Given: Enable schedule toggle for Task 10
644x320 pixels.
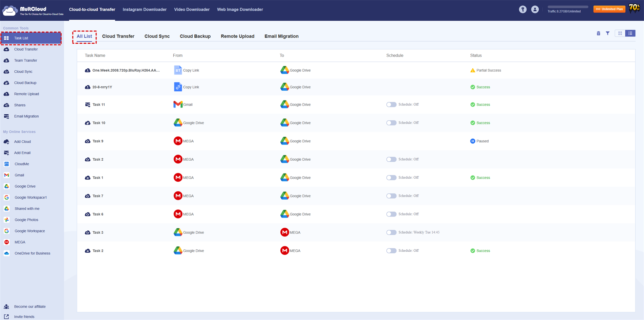Looking at the screenshot, I should click(391, 123).
